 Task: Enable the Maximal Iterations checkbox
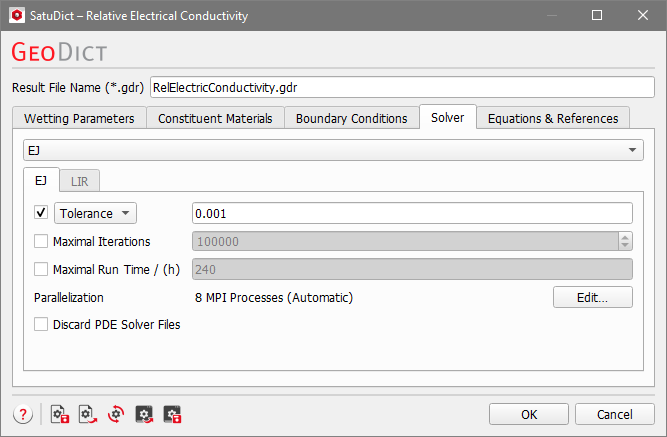(41, 241)
